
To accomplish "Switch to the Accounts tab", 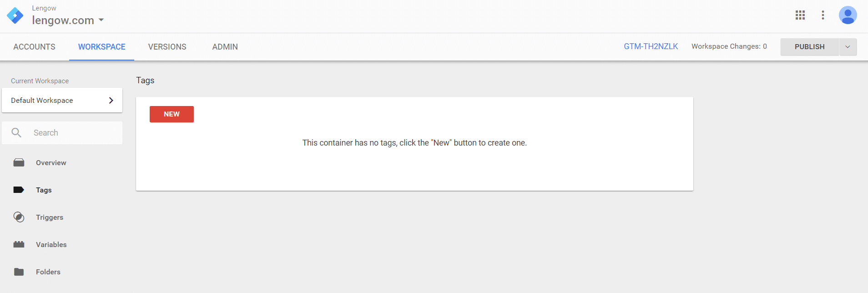I will 34,47.
